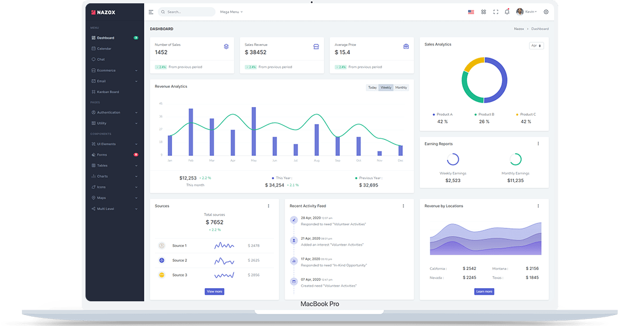Expand the Maps sidebar menu
The image size is (644, 326).
[x=115, y=198]
